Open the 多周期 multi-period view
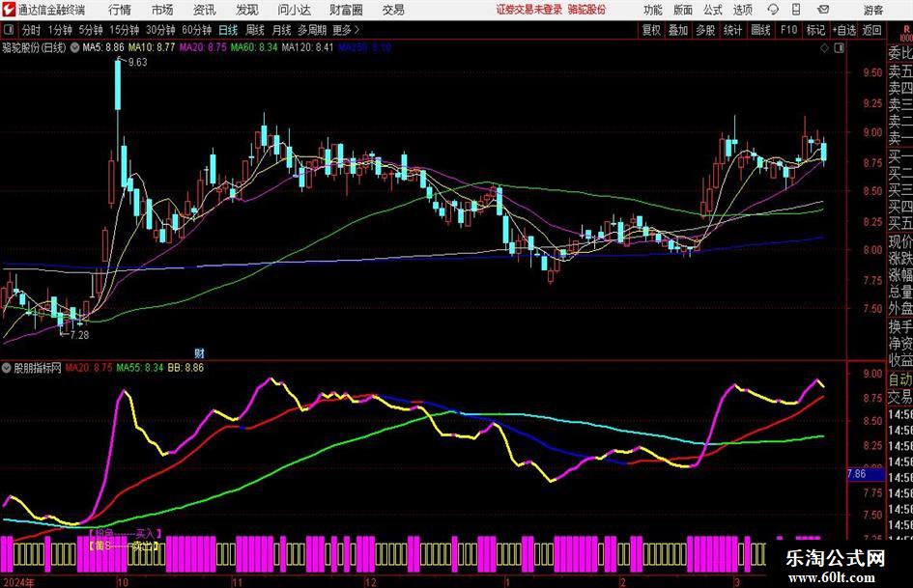The width and height of the screenshot is (913, 588). coord(312,30)
